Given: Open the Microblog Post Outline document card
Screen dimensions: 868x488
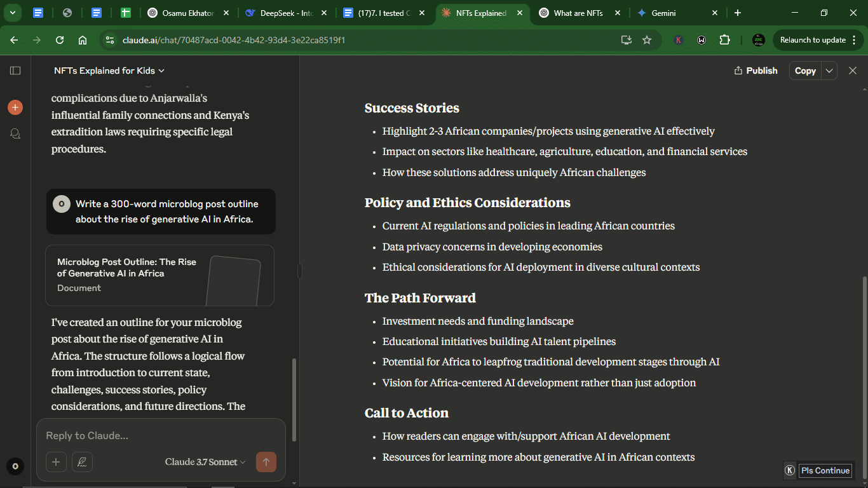Looking at the screenshot, I should pos(160,276).
